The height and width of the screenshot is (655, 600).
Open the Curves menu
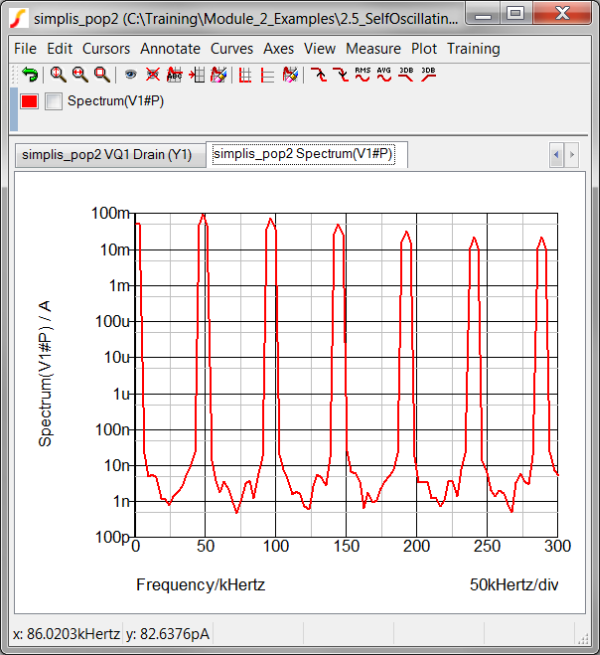pyautogui.click(x=232, y=48)
